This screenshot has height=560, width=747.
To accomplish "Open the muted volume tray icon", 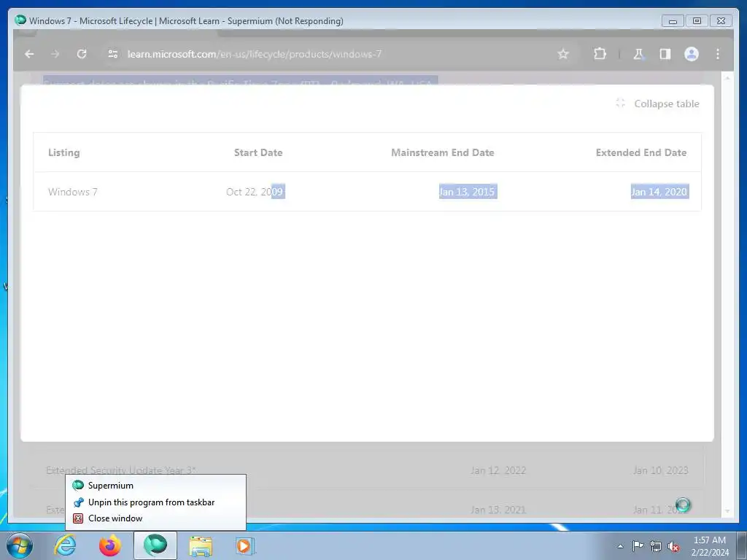I will (x=673, y=546).
